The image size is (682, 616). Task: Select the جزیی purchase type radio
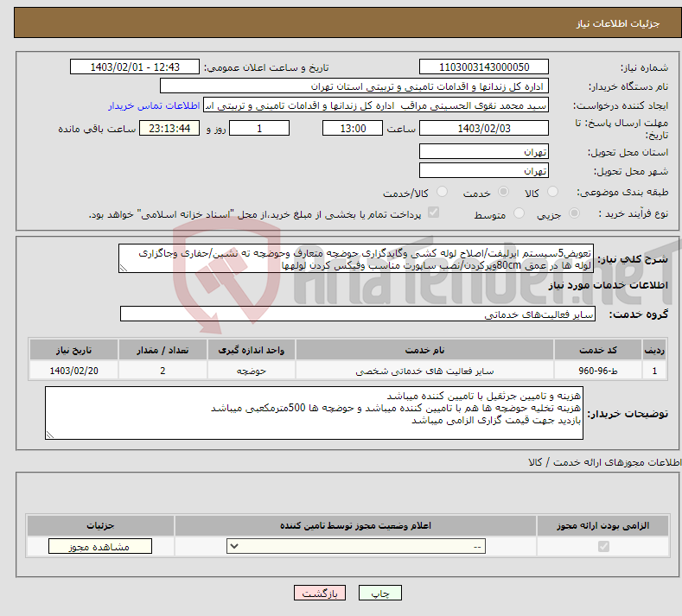point(574,213)
